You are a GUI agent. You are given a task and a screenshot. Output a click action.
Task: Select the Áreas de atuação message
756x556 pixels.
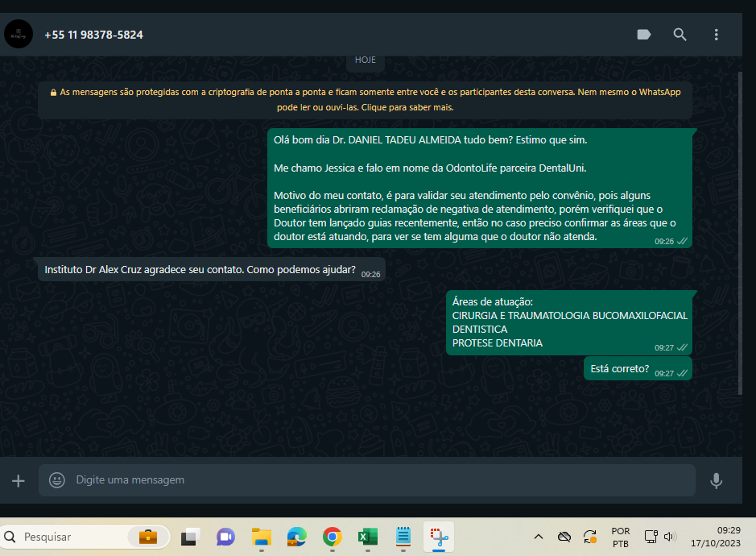coord(569,322)
